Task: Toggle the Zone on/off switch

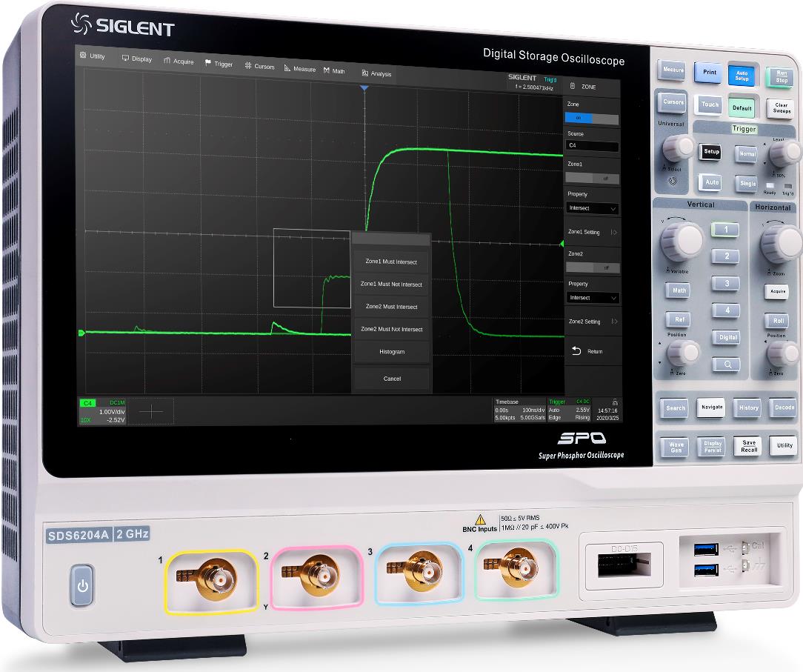Action: tap(591, 118)
